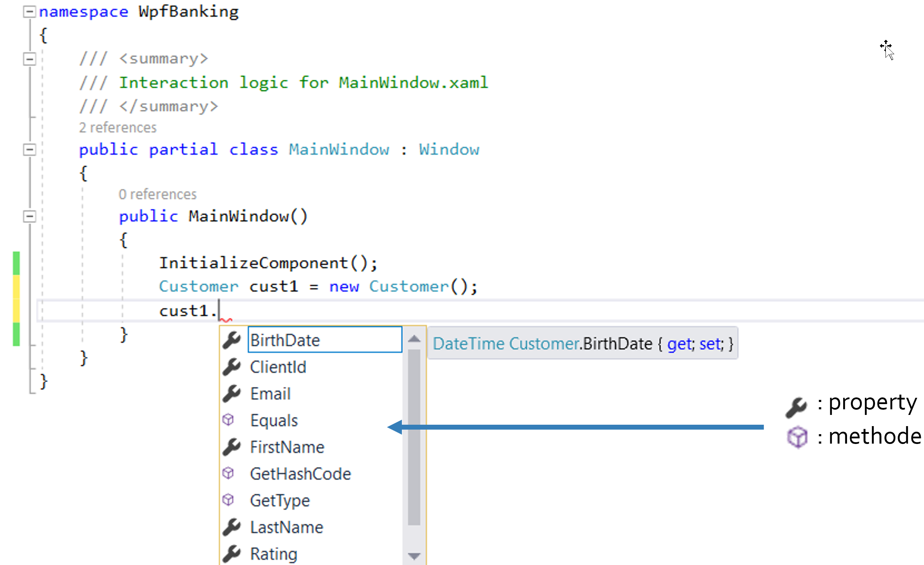Collapse the summary comment block
This screenshot has width=924, height=565.
pyautogui.click(x=29, y=59)
